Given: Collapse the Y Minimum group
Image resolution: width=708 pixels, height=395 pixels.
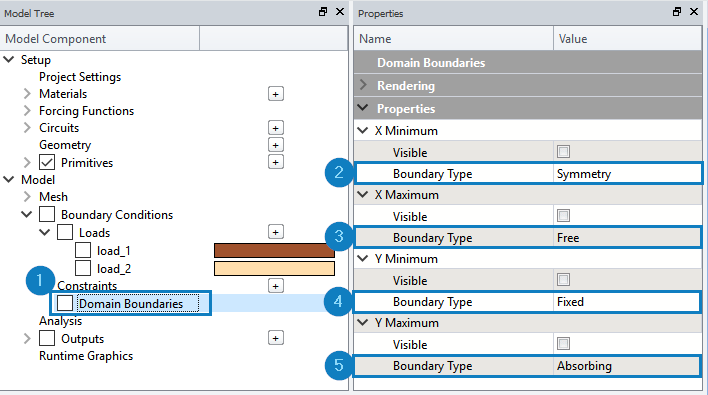Looking at the screenshot, I should click(363, 259).
